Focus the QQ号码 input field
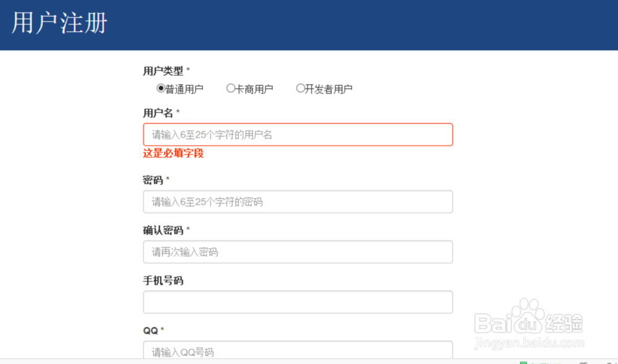 click(x=298, y=351)
